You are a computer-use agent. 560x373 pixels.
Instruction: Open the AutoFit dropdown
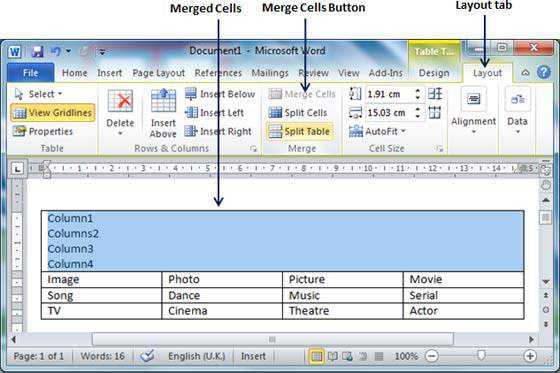tap(377, 131)
